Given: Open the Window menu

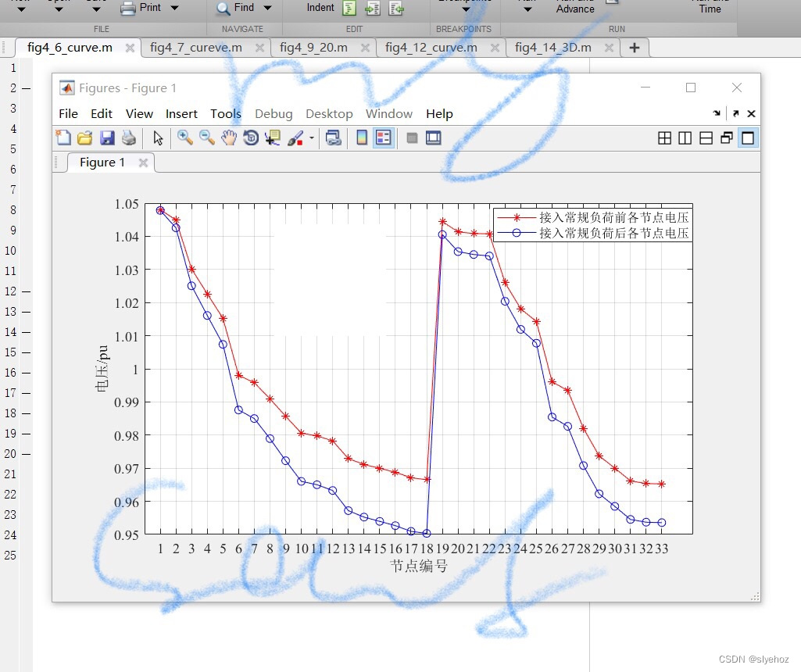Looking at the screenshot, I should tap(388, 113).
